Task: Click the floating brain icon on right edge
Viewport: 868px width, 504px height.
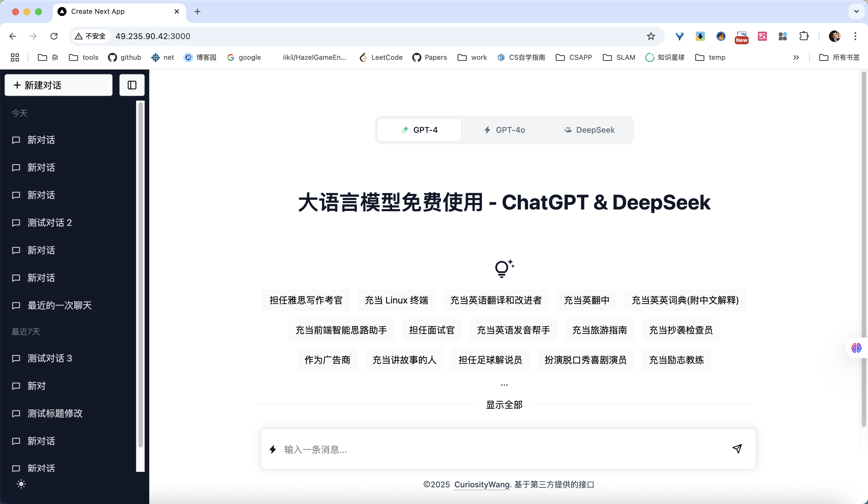Action: pos(857,348)
